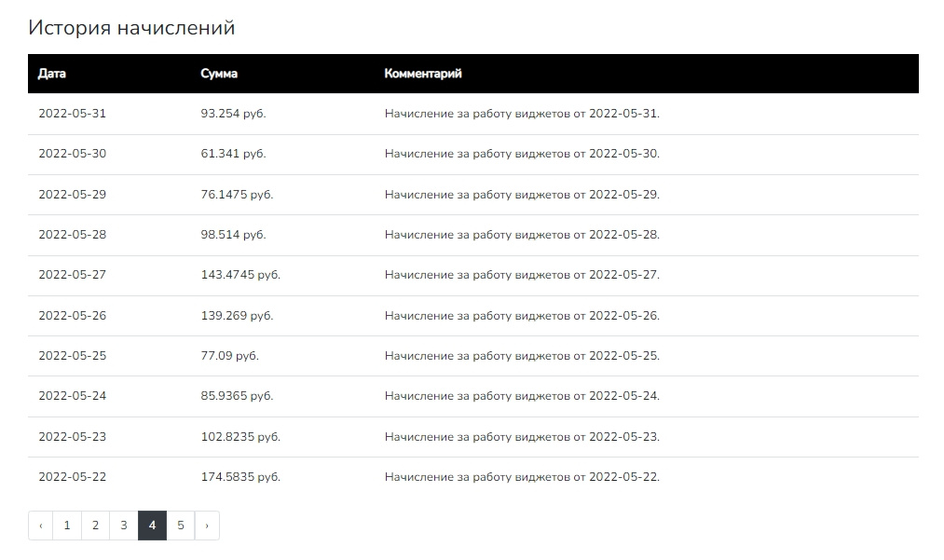Image resolution: width=944 pixels, height=560 pixels.
Task: Open page 2 of accrual history
Action: pos(95,526)
